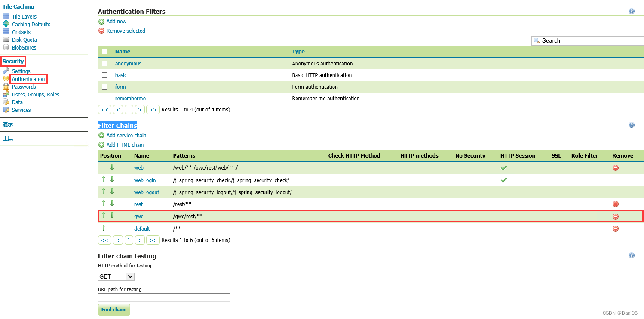Image resolution: width=644 pixels, height=319 pixels.
Task: Check the anonymous filter checkbox
Action: pyautogui.click(x=104, y=63)
